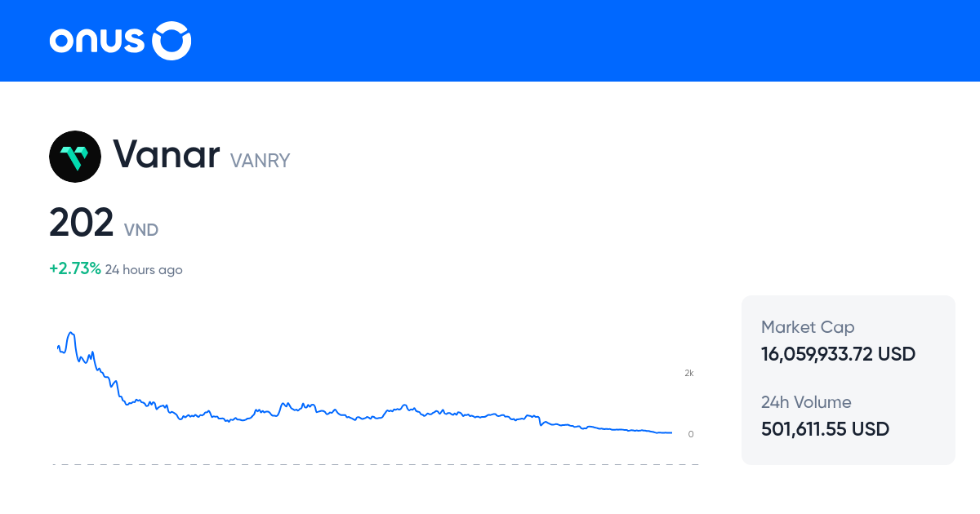Click the 0 axis label on the chart
Viewport: 980px width, 514px height.
point(690,434)
